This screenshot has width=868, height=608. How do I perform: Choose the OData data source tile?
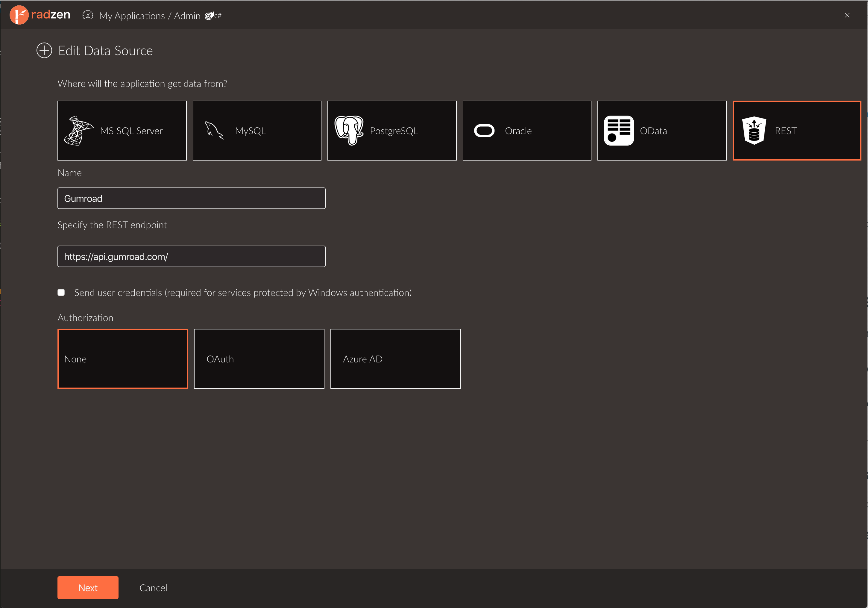[x=662, y=131]
